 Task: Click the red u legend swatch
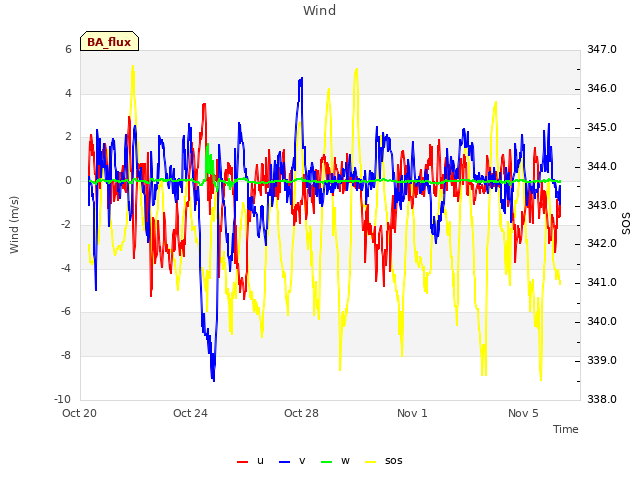[x=242, y=462]
